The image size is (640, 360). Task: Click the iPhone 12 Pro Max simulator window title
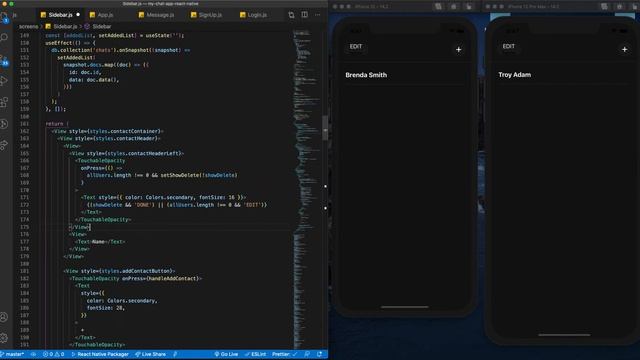[x=533, y=7]
